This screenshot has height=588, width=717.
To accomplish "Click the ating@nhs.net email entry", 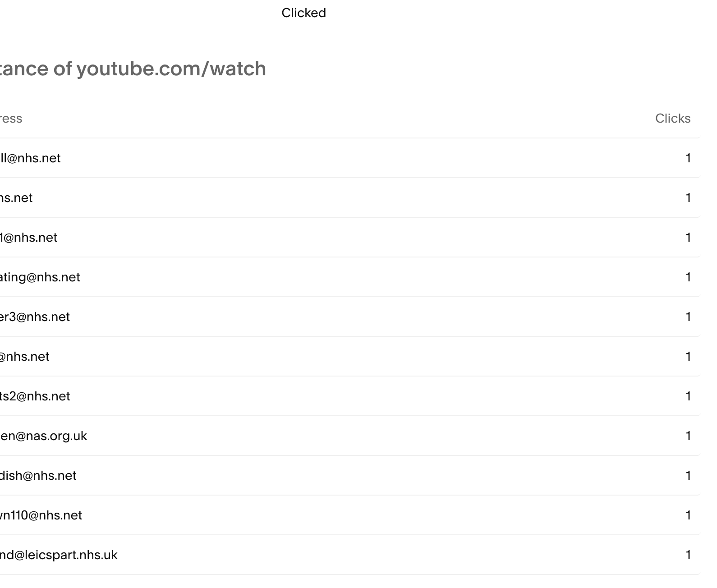I will [x=40, y=277].
